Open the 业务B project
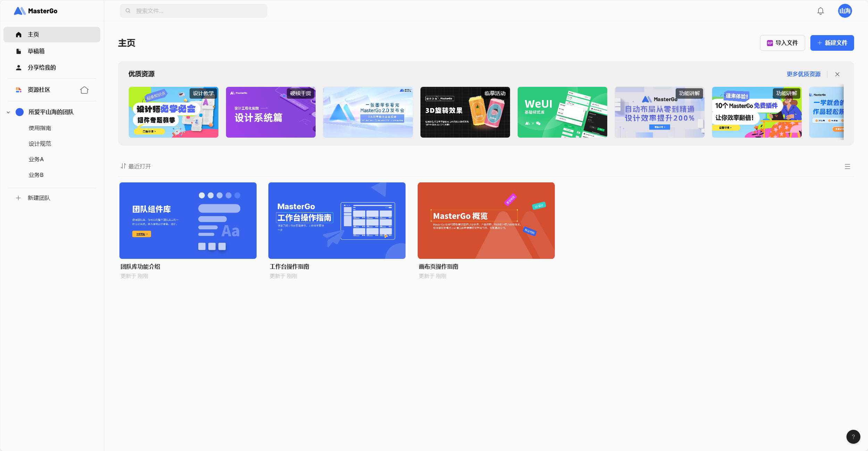The image size is (868, 451). coord(36,175)
